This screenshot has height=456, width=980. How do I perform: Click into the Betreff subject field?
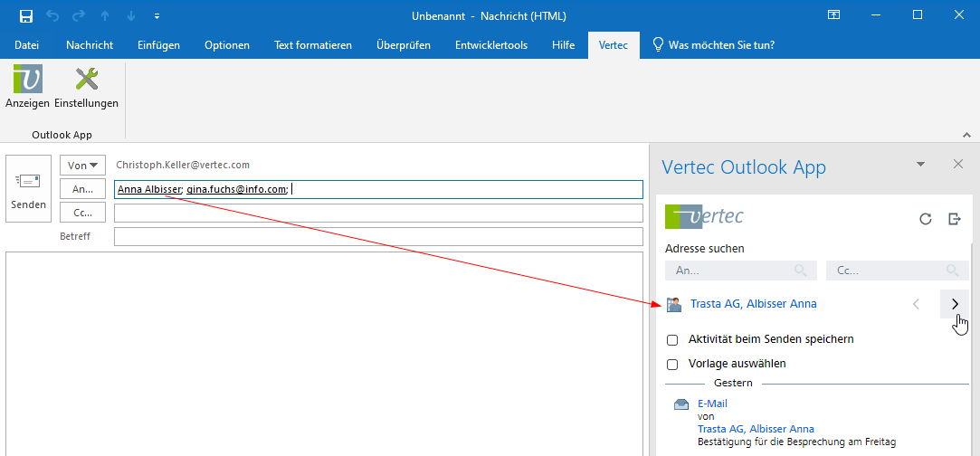coord(377,237)
